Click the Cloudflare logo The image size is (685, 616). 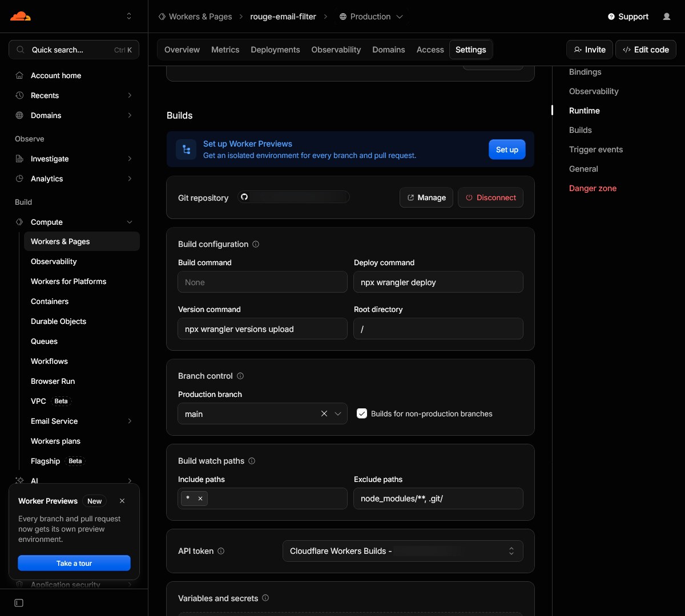tap(21, 16)
